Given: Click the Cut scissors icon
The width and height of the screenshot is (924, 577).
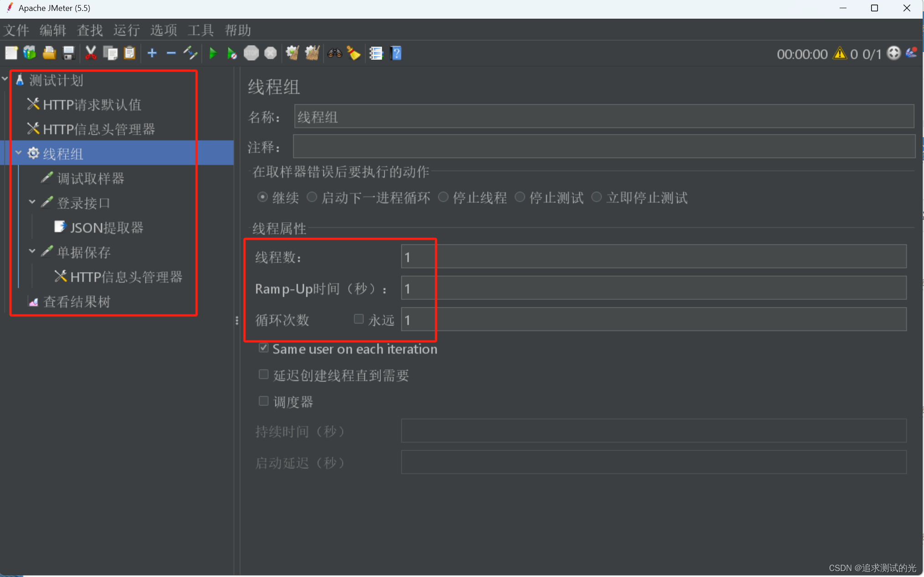Looking at the screenshot, I should (91, 53).
